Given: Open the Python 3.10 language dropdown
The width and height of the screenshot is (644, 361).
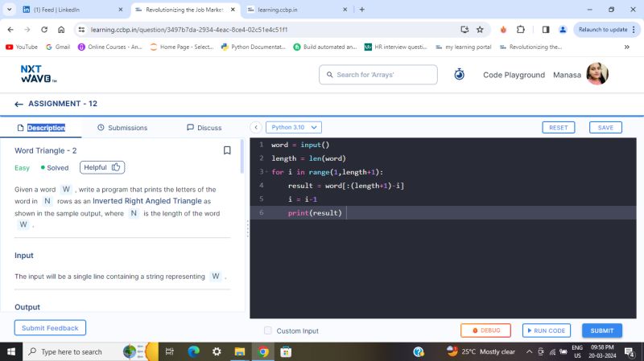Looking at the screenshot, I should (x=294, y=127).
